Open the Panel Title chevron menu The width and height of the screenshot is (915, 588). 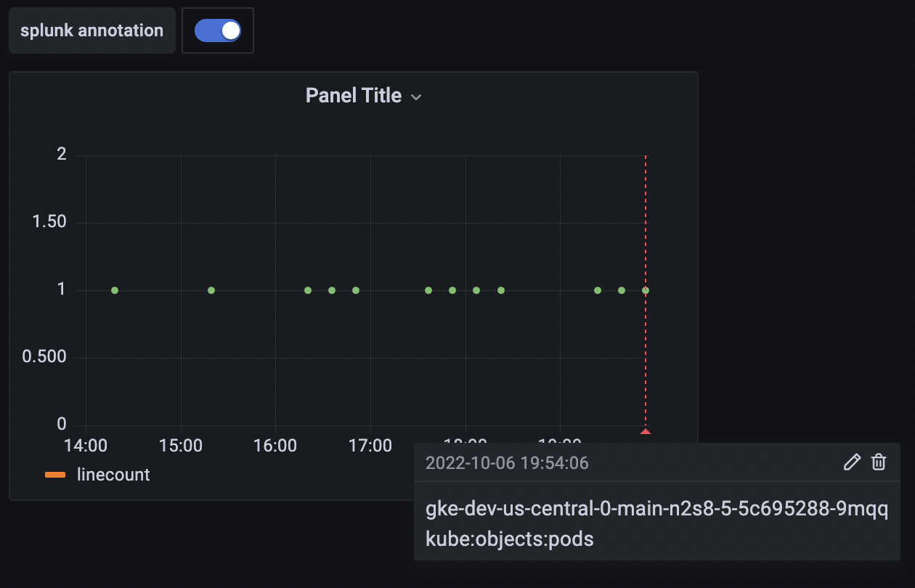(x=416, y=97)
